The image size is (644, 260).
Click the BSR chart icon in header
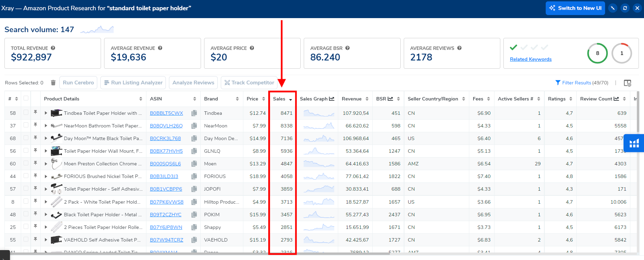click(x=390, y=99)
